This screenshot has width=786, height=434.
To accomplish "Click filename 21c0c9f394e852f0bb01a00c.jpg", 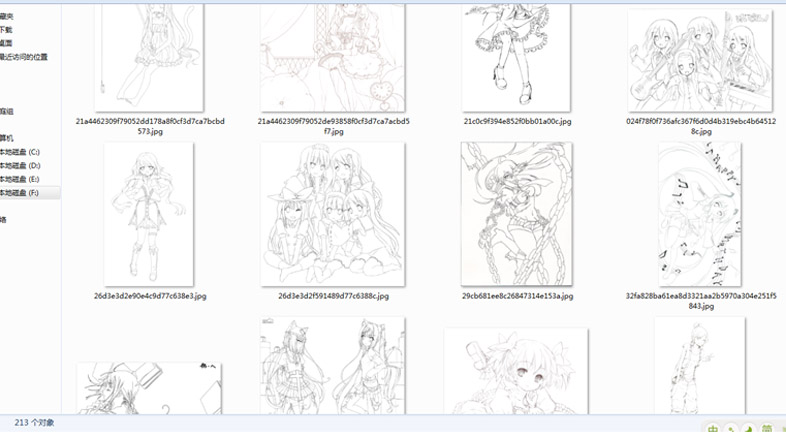I will [517, 121].
